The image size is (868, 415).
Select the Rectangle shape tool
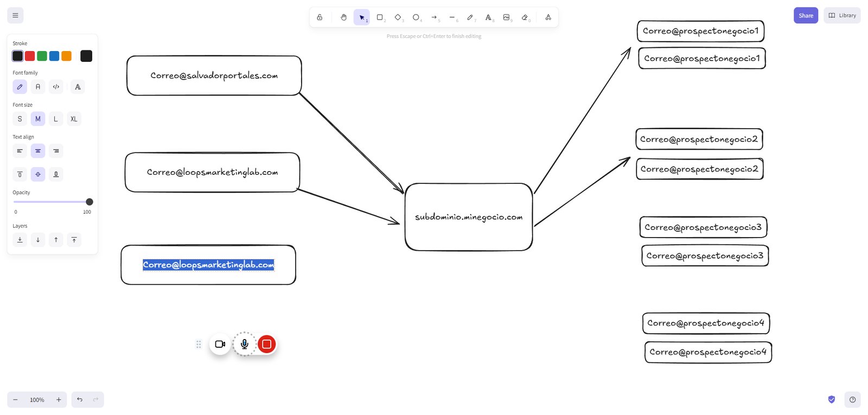tap(380, 17)
